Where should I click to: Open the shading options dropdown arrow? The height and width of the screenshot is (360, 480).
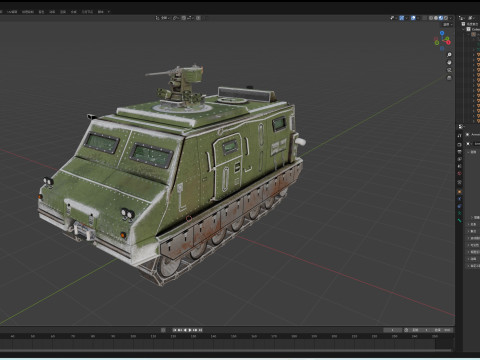click(x=451, y=18)
